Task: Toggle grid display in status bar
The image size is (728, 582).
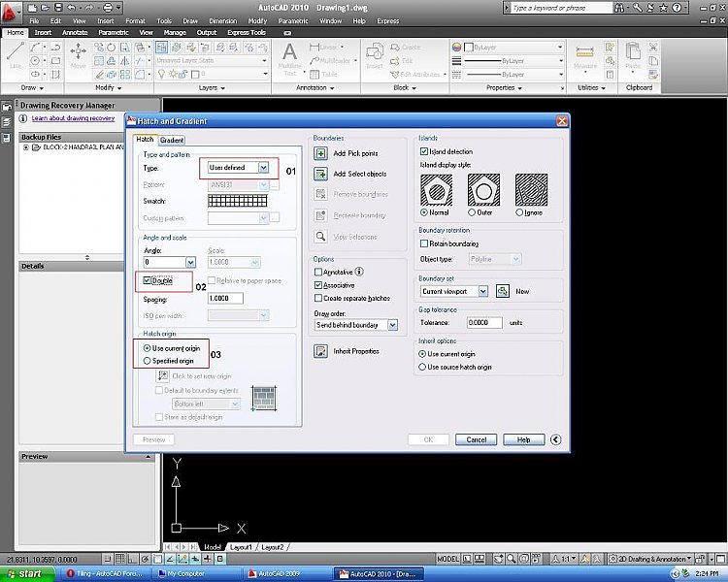Action: click(x=119, y=559)
